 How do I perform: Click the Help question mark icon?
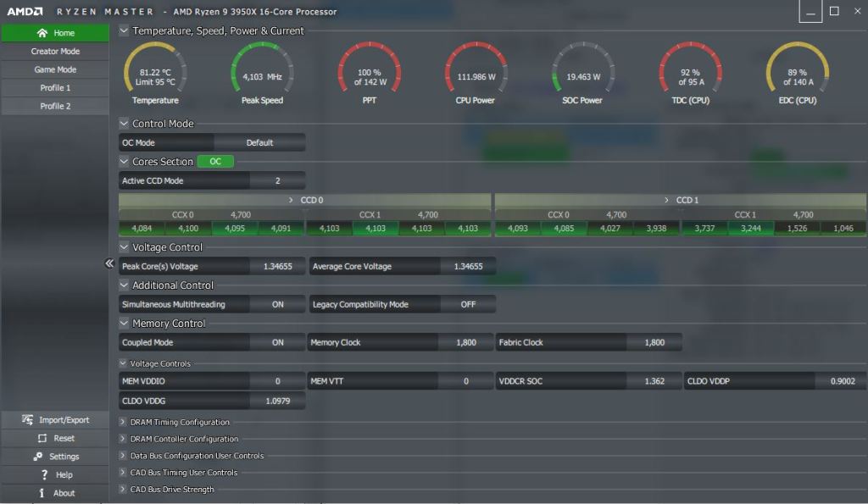coord(44,475)
